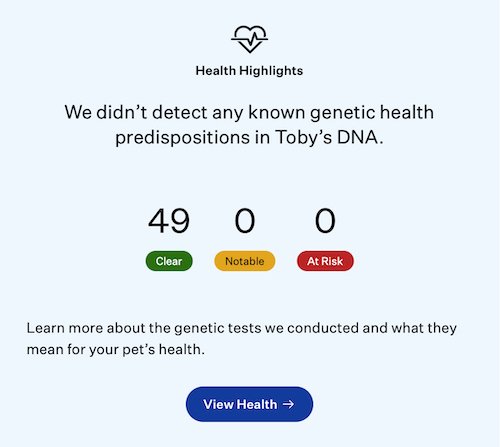Click the Health Highlights heading
500x447 pixels.
(x=249, y=71)
